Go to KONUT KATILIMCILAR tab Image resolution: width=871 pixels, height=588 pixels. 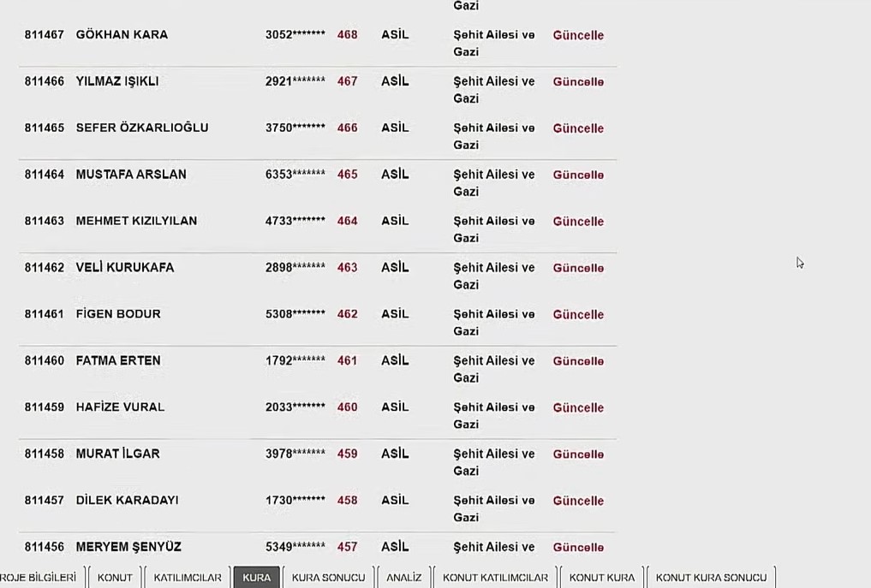pos(495,578)
